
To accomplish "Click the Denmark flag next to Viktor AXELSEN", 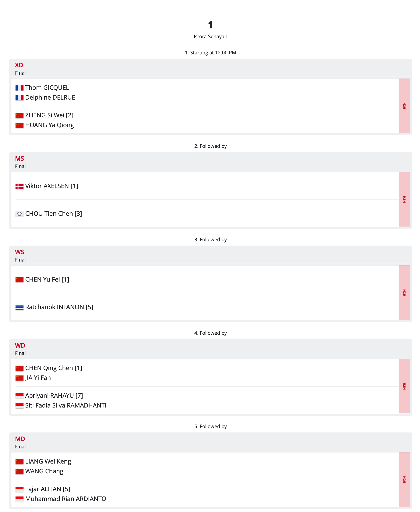I will [x=19, y=186].
